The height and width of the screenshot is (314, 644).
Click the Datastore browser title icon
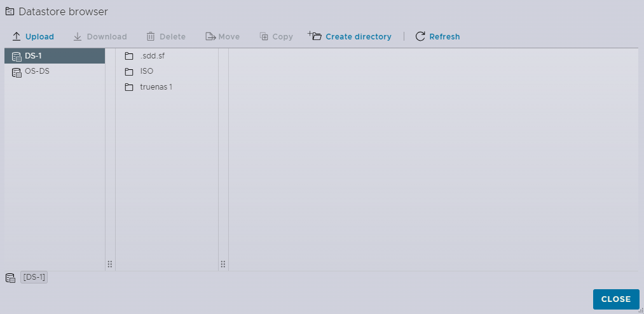(10, 11)
